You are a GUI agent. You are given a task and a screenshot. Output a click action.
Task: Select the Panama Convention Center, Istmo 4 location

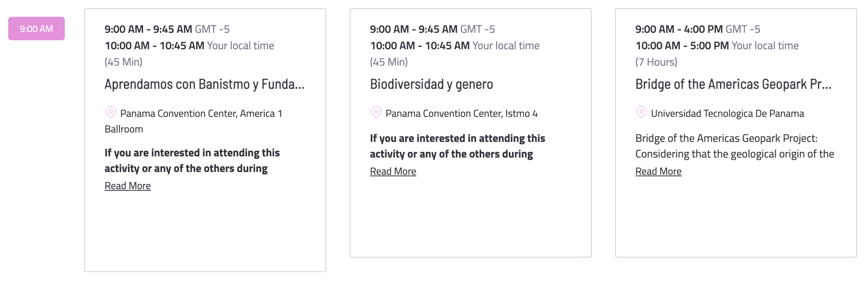click(462, 113)
